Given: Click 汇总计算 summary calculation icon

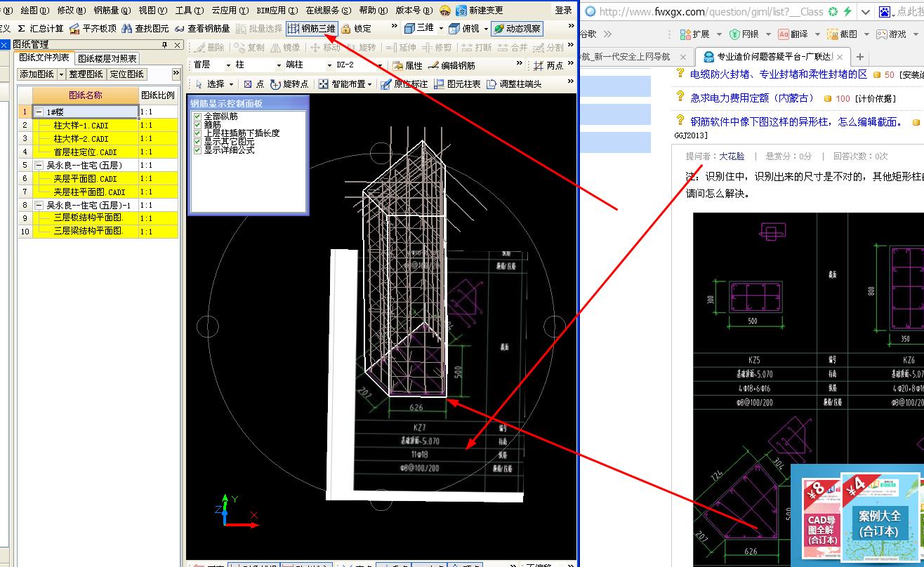Looking at the screenshot, I should (22, 29).
